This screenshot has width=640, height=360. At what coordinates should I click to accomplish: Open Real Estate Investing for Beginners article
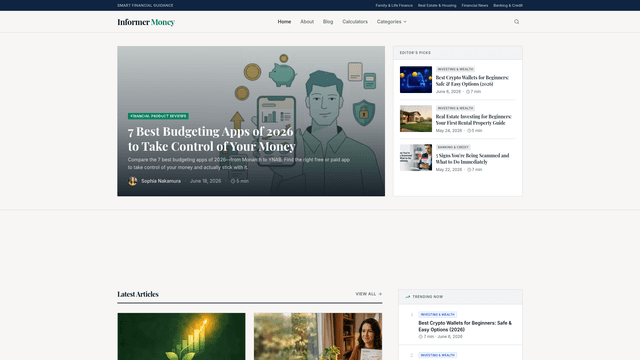473,120
